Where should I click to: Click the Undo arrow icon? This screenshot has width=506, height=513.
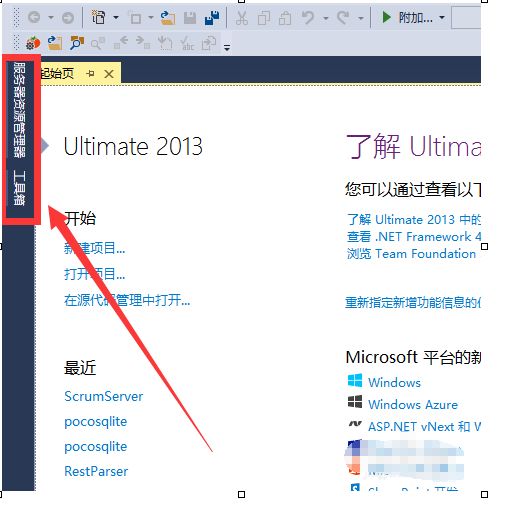(x=308, y=17)
